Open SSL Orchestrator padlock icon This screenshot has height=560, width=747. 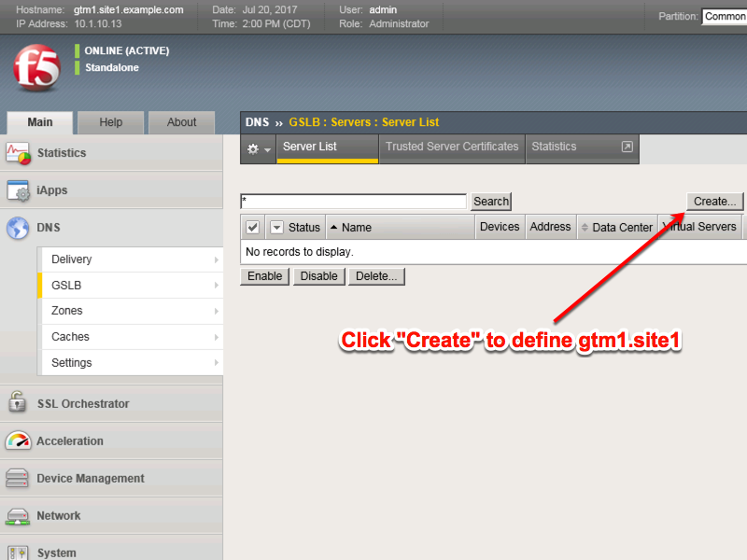pyautogui.click(x=18, y=403)
